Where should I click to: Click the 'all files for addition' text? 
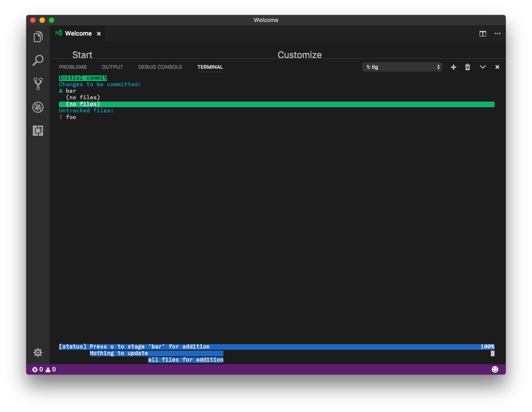point(185,360)
